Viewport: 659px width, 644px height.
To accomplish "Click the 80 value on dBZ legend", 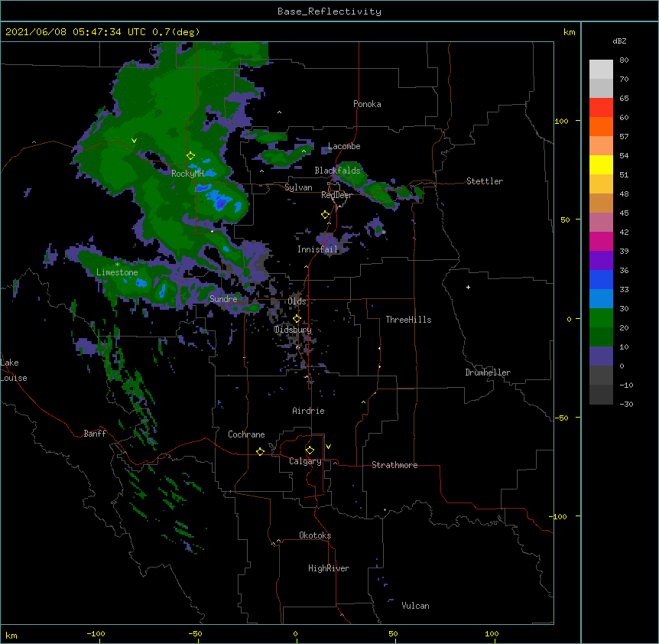I will (624, 60).
